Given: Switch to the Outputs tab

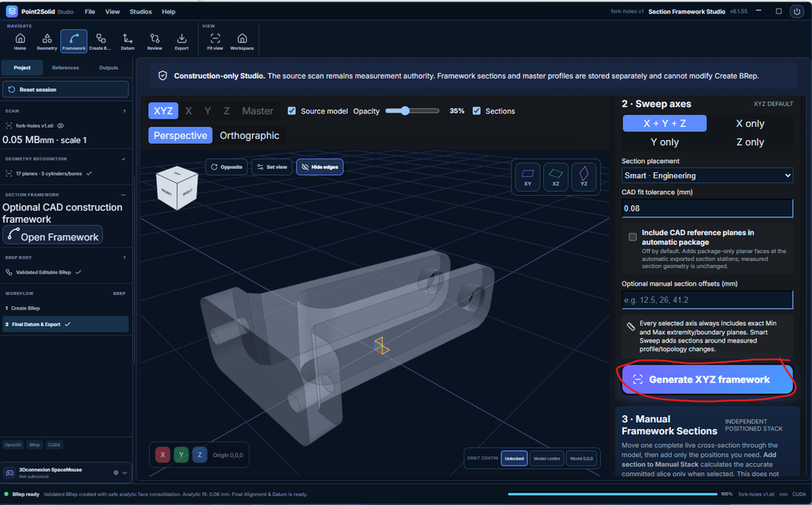Looking at the screenshot, I should (x=108, y=68).
